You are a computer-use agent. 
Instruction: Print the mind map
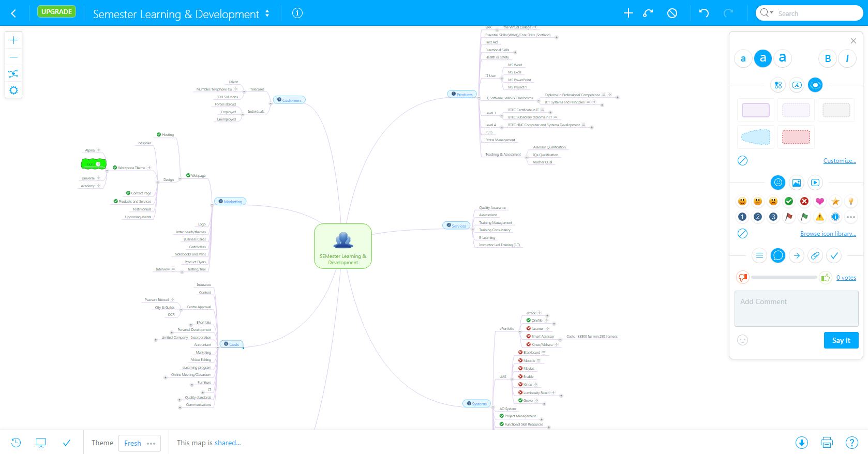click(x=827, y=443)
